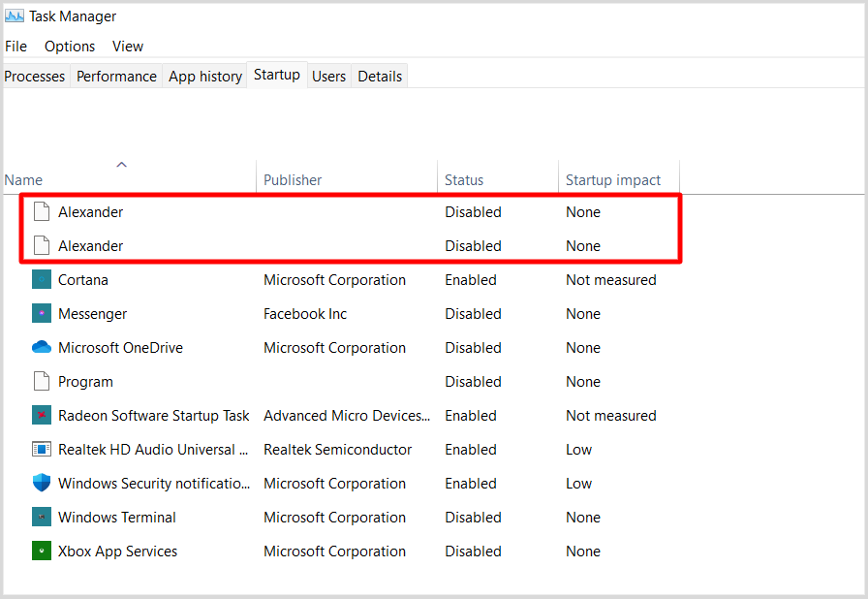Click the Low impact for Windows Security
The width and height of the screenshot is (868, 599).
[579, 484]
